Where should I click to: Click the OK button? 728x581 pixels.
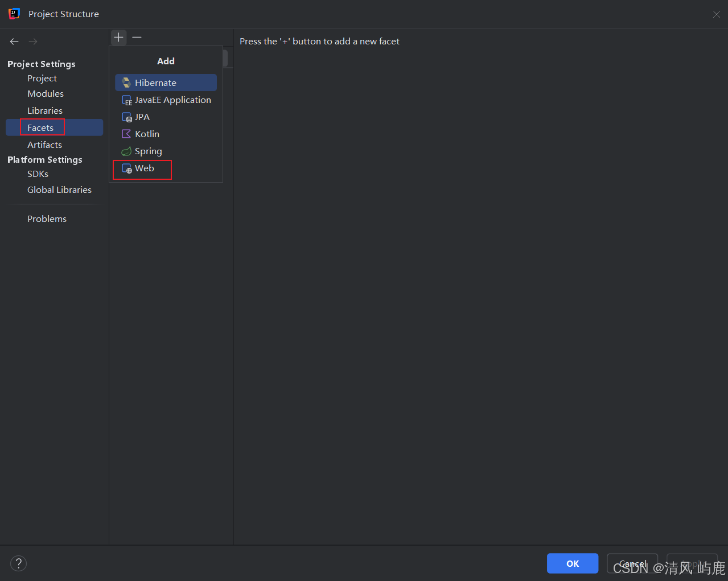click(x=573, y=563)
